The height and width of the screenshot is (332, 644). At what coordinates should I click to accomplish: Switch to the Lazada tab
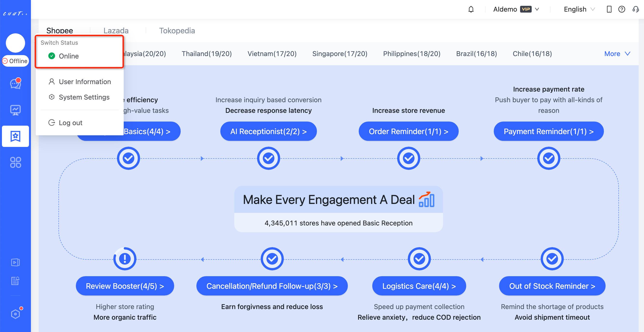pyautogui.click(x=116, y=31)
